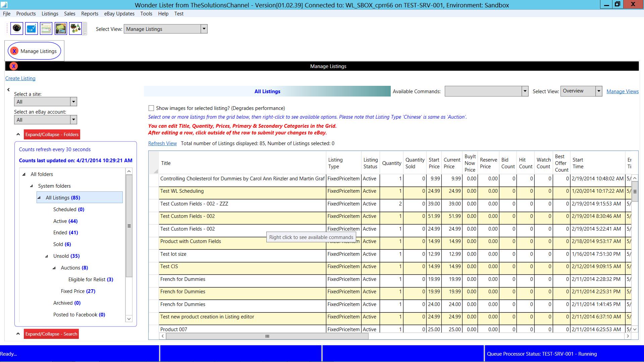Collapse the Auctions tree node
The width and height of the screenshot is (644, 362).
coord(54,268)
